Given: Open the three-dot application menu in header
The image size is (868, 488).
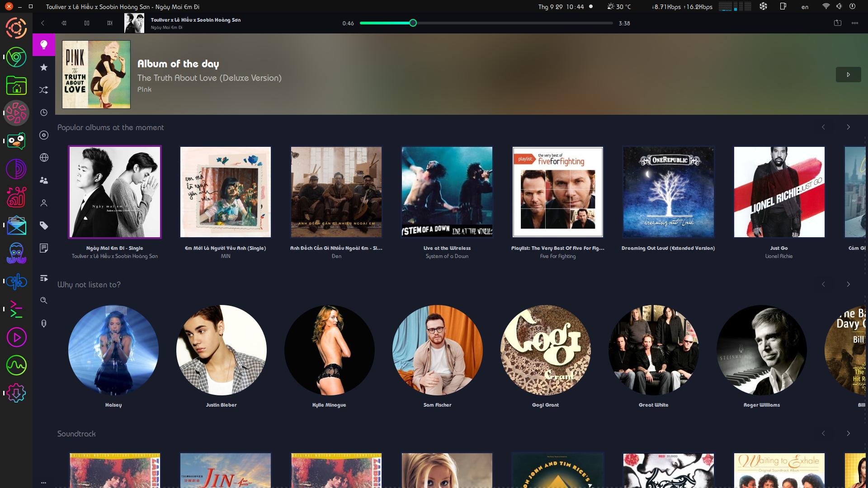Looking at the screenshot, I should [855, 23].
